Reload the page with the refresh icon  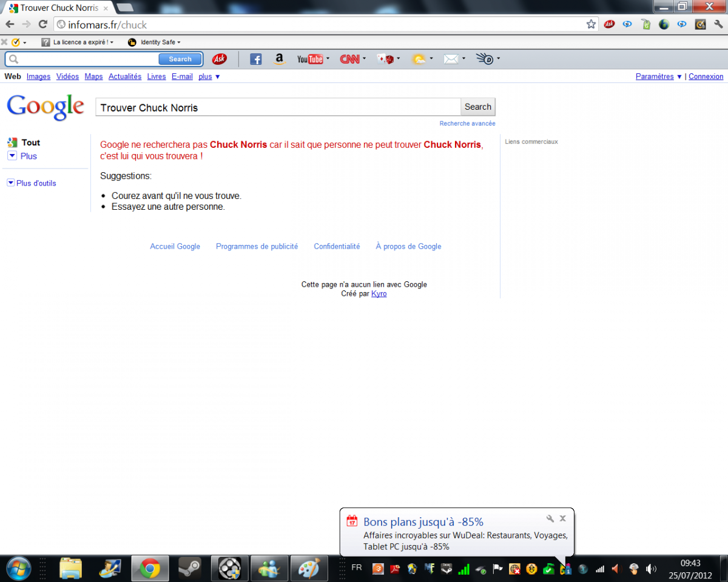coord(42,24)
